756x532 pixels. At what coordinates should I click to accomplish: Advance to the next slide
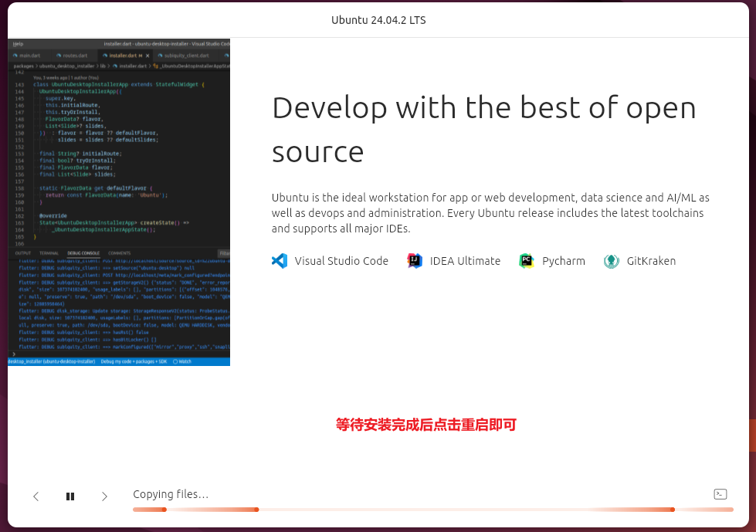(104, 496)
